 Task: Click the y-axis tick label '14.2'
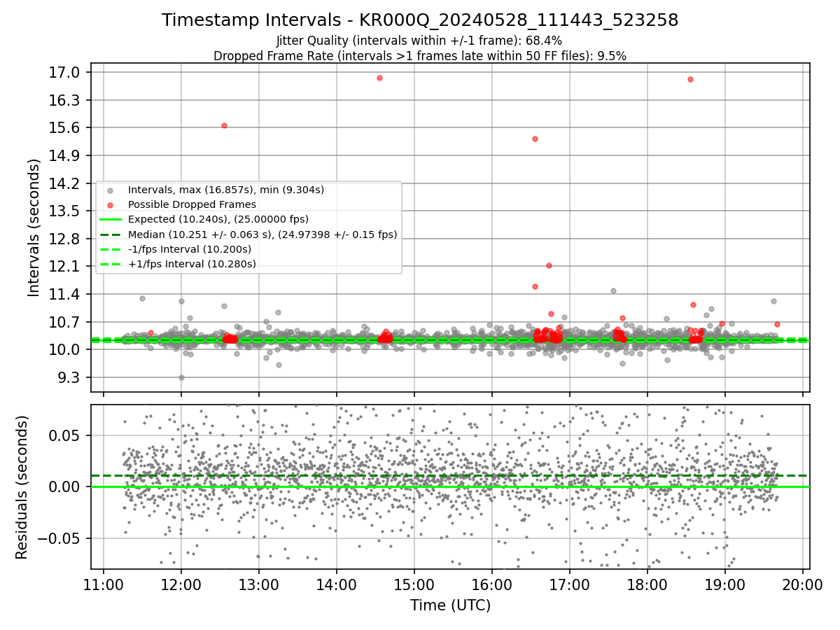[65, 183]
